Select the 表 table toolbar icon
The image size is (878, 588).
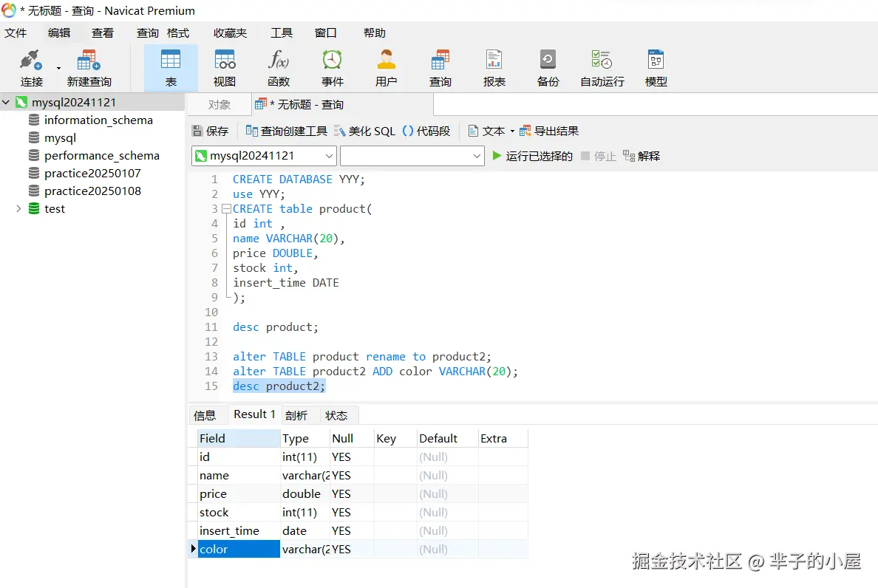171,68
